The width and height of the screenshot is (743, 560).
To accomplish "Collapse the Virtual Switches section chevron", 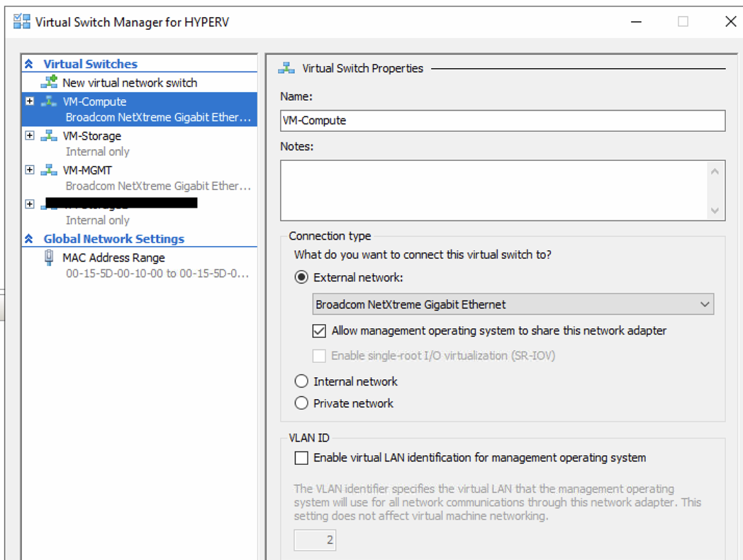I will 29,64.
